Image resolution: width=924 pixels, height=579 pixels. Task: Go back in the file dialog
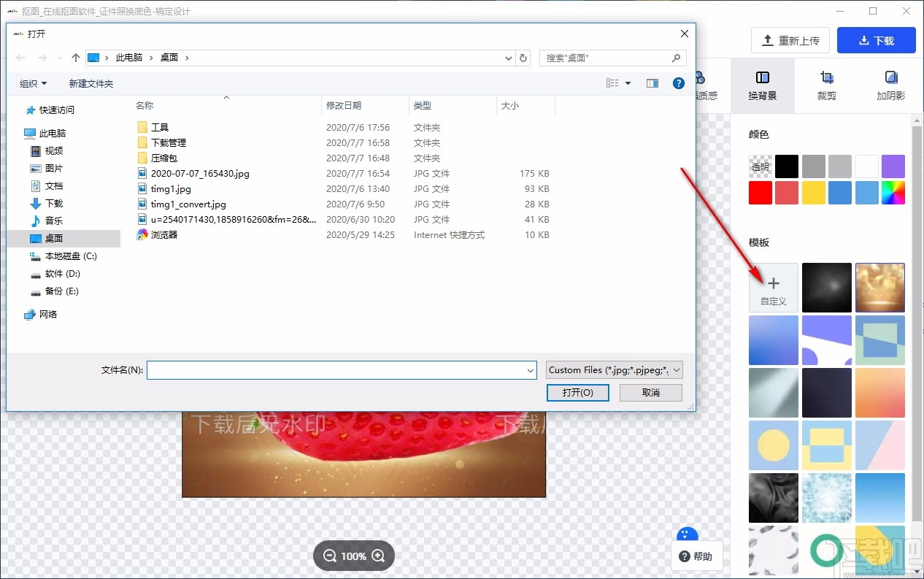21,58
